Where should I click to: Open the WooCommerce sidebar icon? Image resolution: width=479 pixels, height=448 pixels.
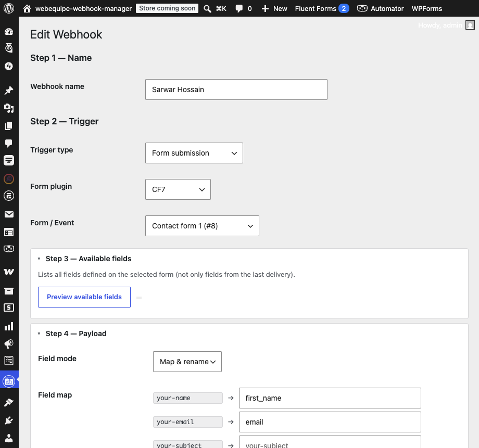pos(9,272)
